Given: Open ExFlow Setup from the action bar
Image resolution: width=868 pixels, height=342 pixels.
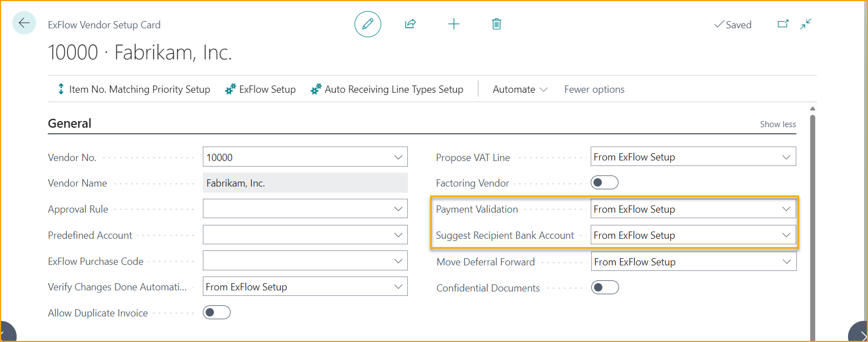Looking at the screenshot, I should (x=260, y=89).
